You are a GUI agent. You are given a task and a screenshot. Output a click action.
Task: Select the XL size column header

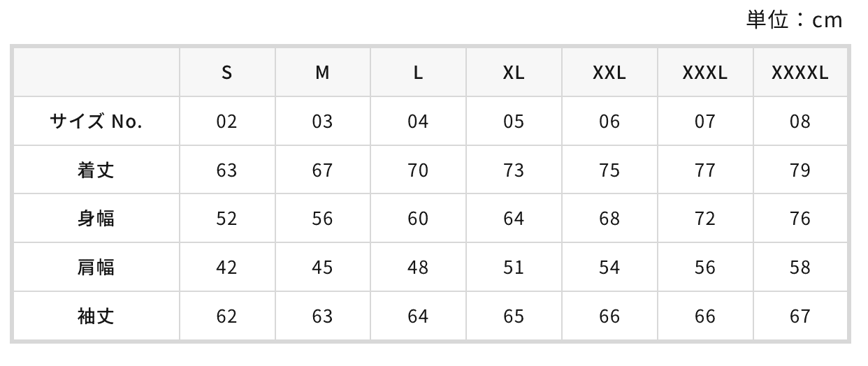pos(514,73)
